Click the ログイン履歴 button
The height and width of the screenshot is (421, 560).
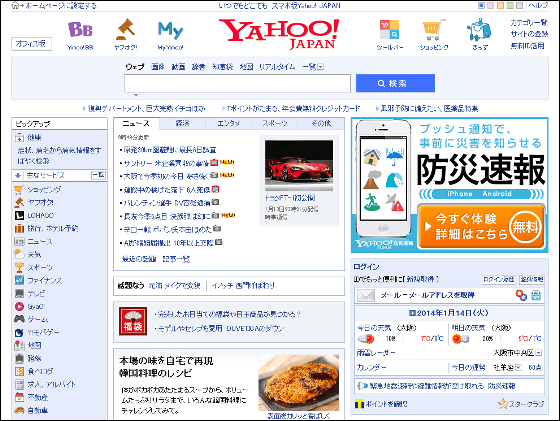coord(499,279)
